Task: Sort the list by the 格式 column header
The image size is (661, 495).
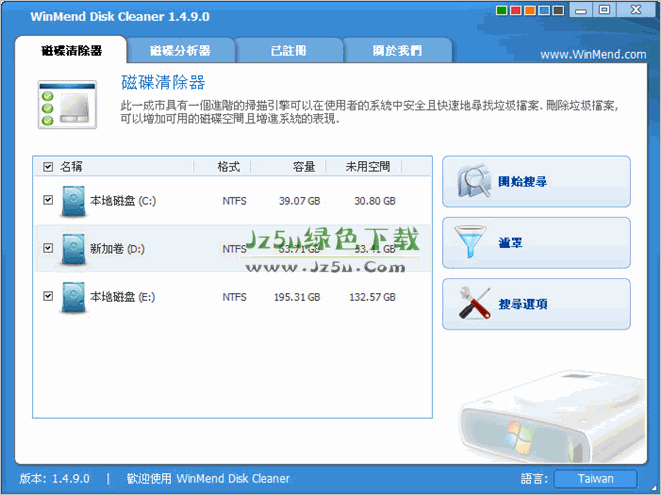Action: [x=228, y=167]
